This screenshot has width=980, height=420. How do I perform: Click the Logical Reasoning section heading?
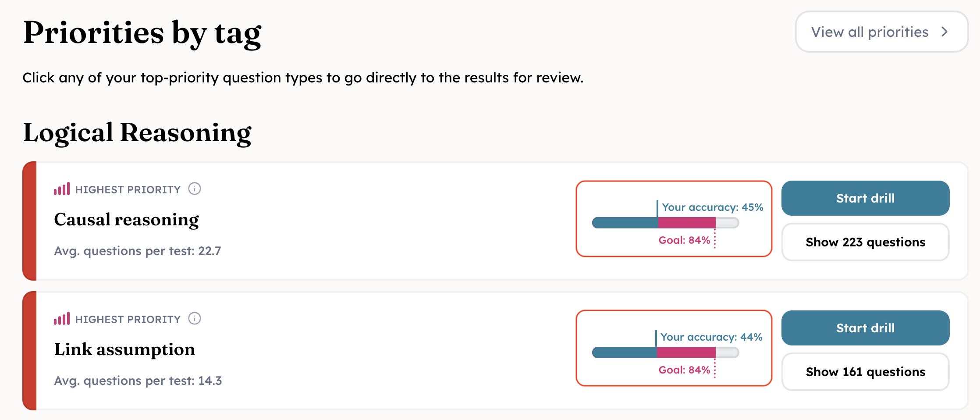(x=137, y=132)
